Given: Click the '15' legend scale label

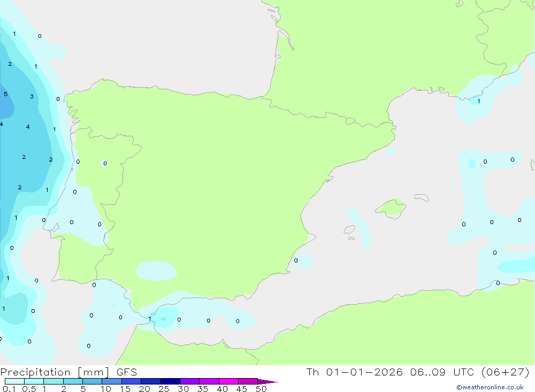Looking at the screenshot, I should pyautogui.click(x=125, y=389).
